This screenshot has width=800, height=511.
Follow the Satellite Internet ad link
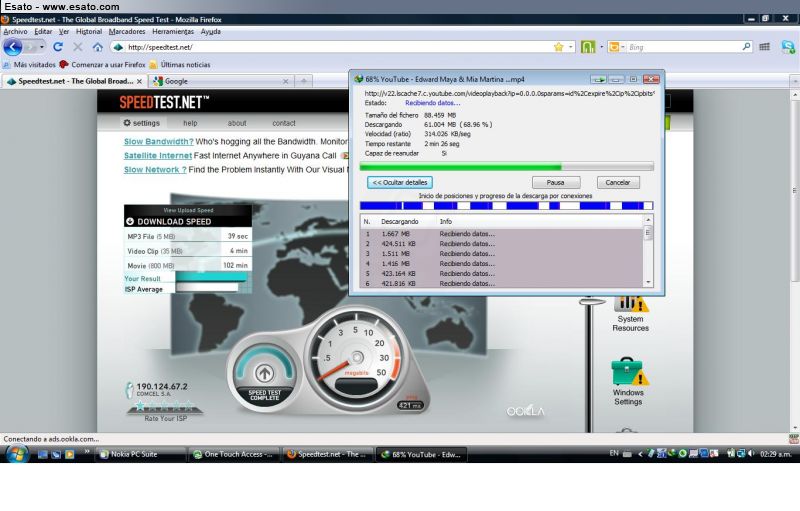(x=158, y=156)
